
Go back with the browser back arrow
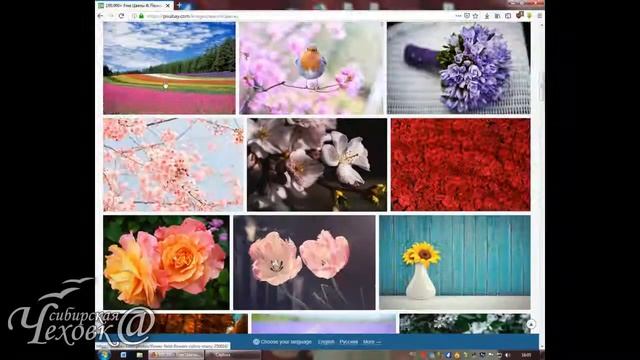pyautogui.click(x=100, y=16)
